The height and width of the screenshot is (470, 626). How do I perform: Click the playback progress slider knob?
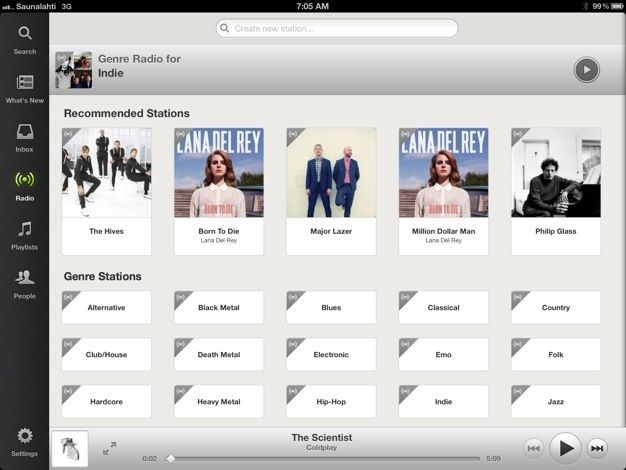pos(171,458)
